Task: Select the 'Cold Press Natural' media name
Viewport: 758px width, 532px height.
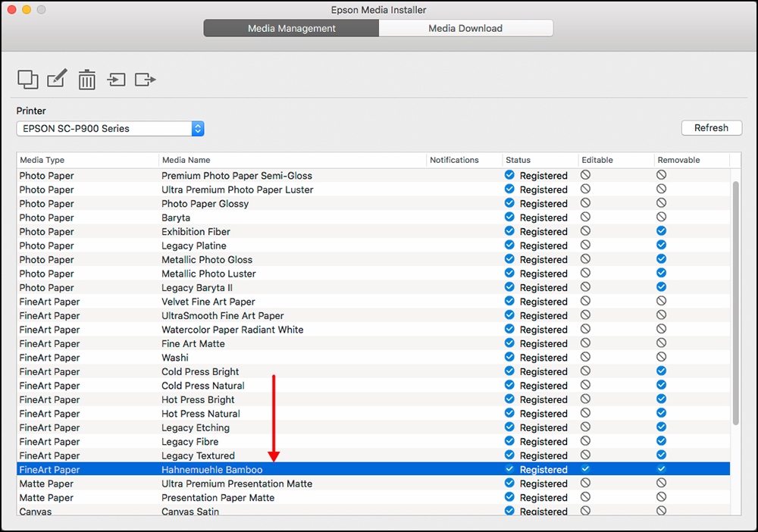Action: pyautogui.click(x=203, y=386)
